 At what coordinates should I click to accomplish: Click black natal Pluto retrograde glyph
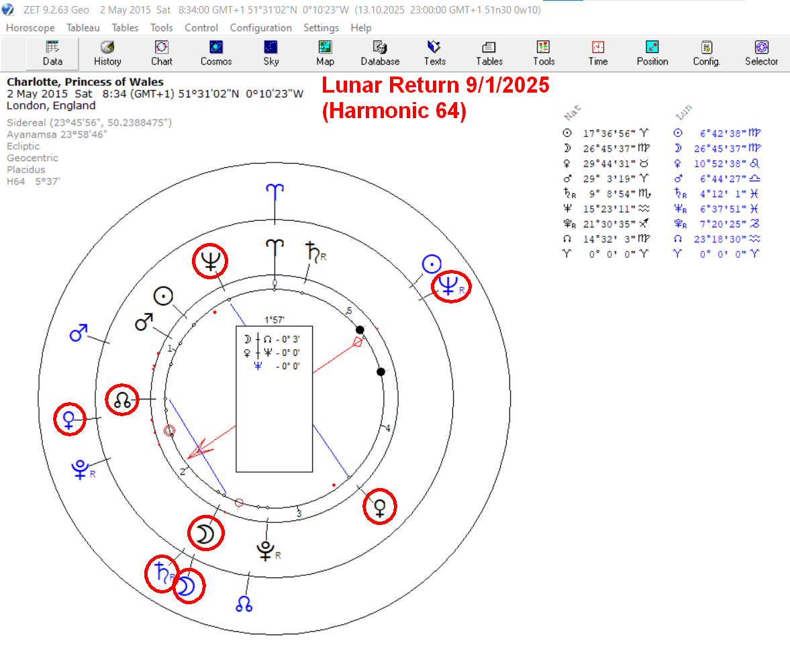[266, 551]
